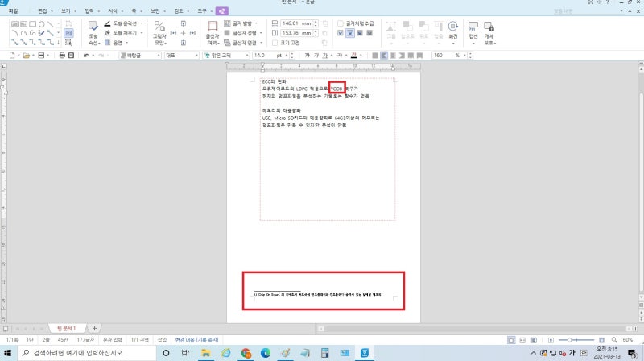
Task: Open the 파일 menu
Action: pos(13,11)
